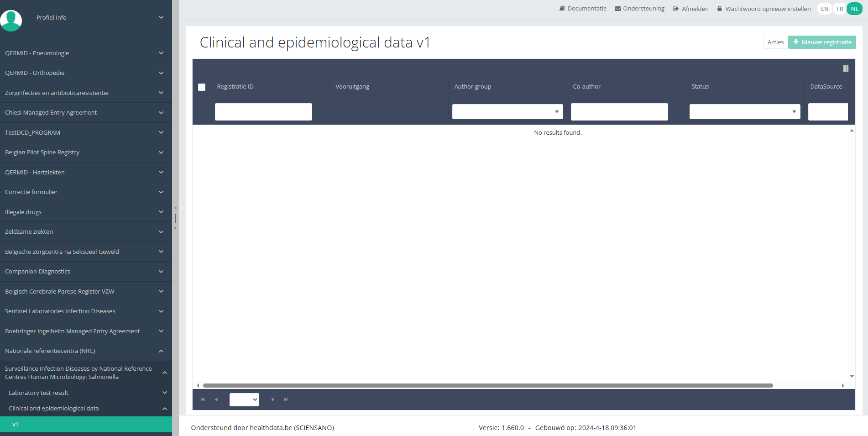Screen dimensions: 868x436
Task: Click the horizontal table scrollbar
Action: point(487,386)
